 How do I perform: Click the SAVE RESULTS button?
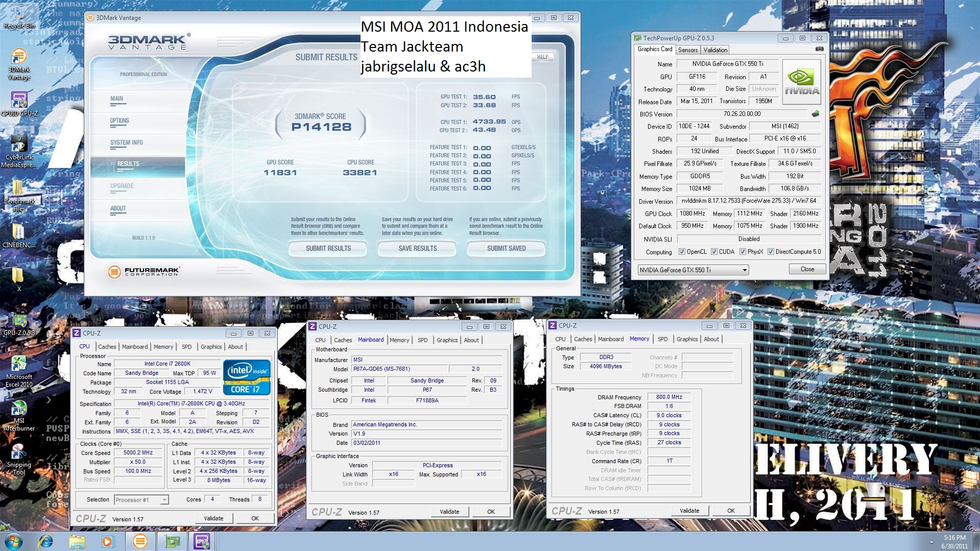417,248
